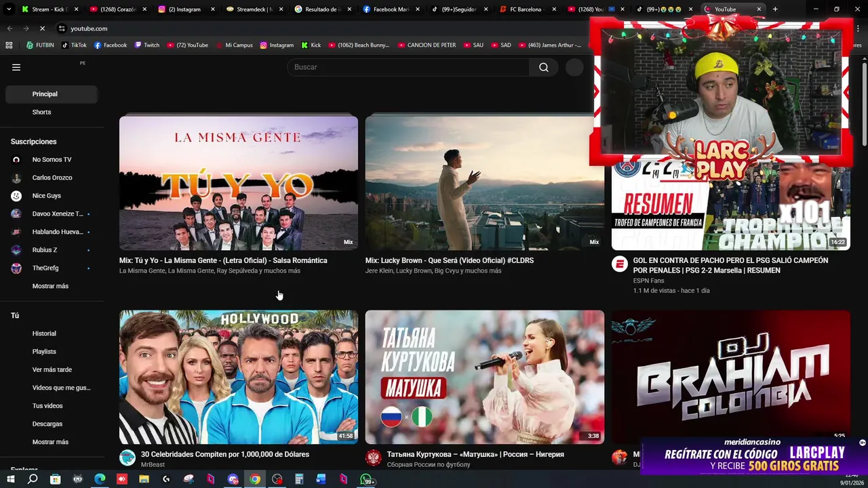Screen dimensions: 868x488
Task: Open MrBeast 30 Celebridades video thumbnail
Action: click(239, 377)
